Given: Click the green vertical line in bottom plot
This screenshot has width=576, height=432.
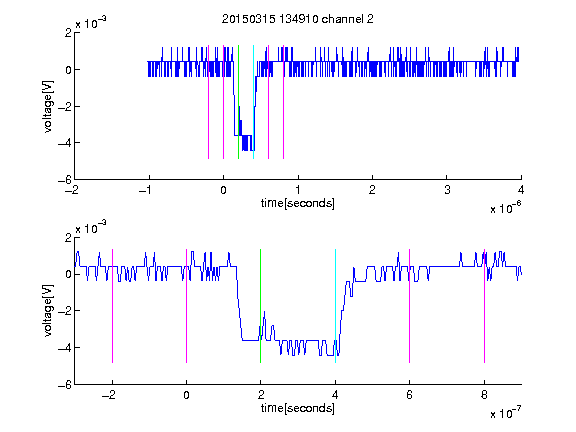Looking at the screenshot, I should (260, 306).
